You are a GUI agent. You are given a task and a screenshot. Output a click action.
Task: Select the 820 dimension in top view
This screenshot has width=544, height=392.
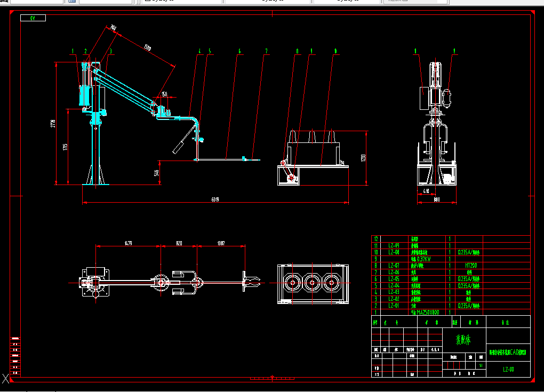179,243
